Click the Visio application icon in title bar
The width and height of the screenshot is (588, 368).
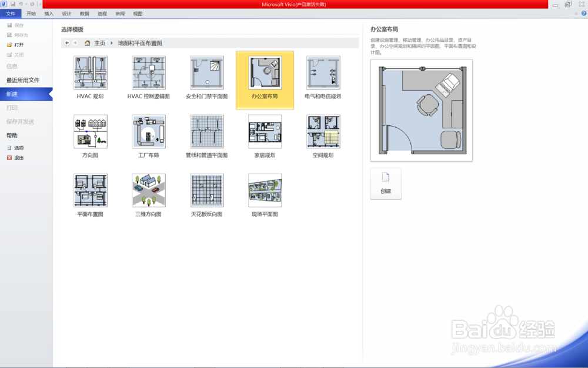4,4
